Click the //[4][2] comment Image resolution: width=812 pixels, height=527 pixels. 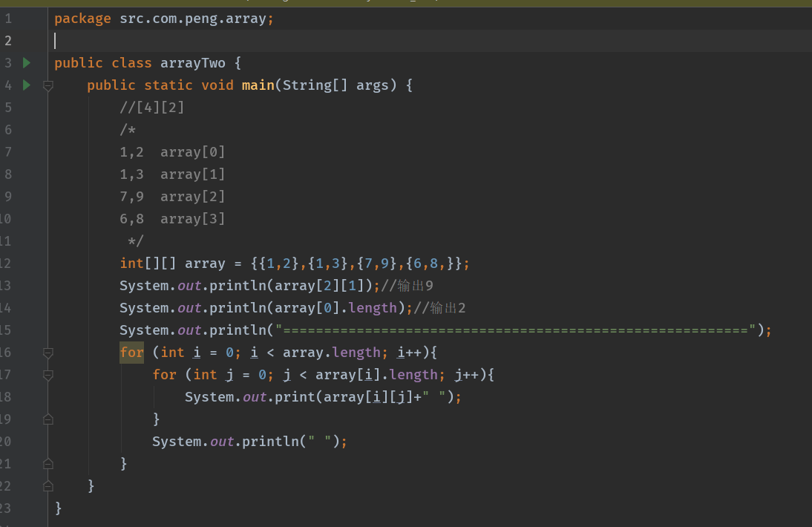coord(151,107)
